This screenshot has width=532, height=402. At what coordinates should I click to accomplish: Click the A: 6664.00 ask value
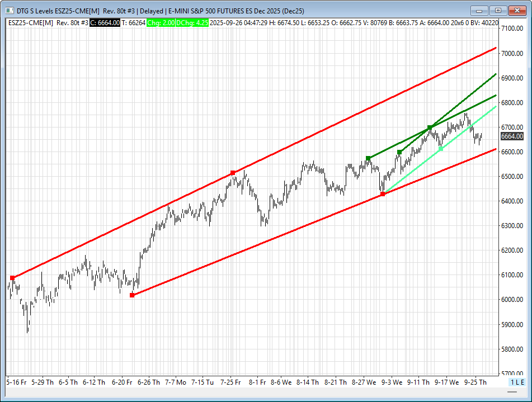[435, 23]
